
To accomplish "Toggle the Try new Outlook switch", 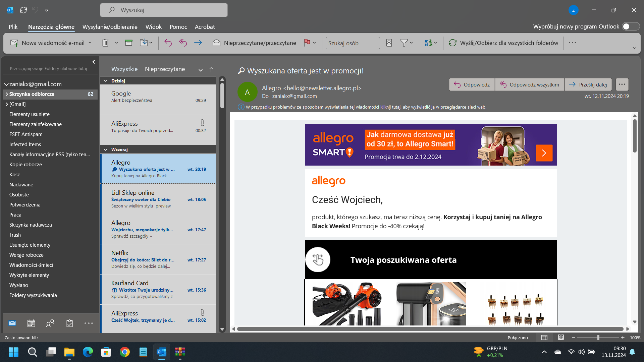I will [631, 26].
